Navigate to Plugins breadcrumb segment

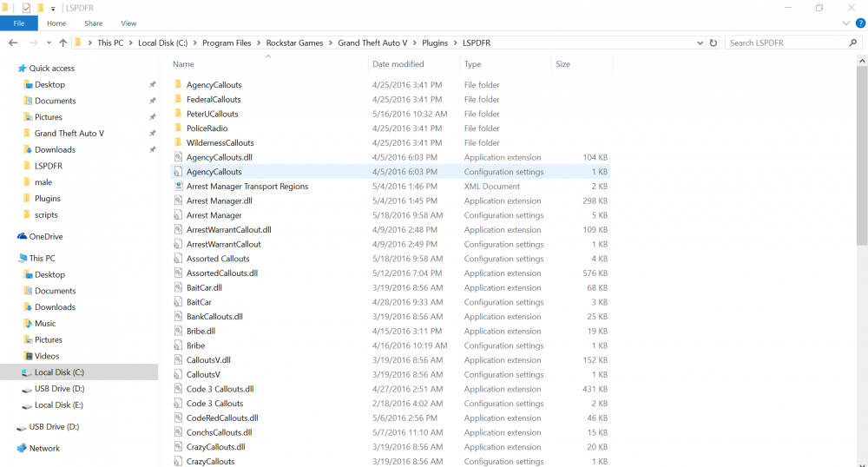[435, 43]
